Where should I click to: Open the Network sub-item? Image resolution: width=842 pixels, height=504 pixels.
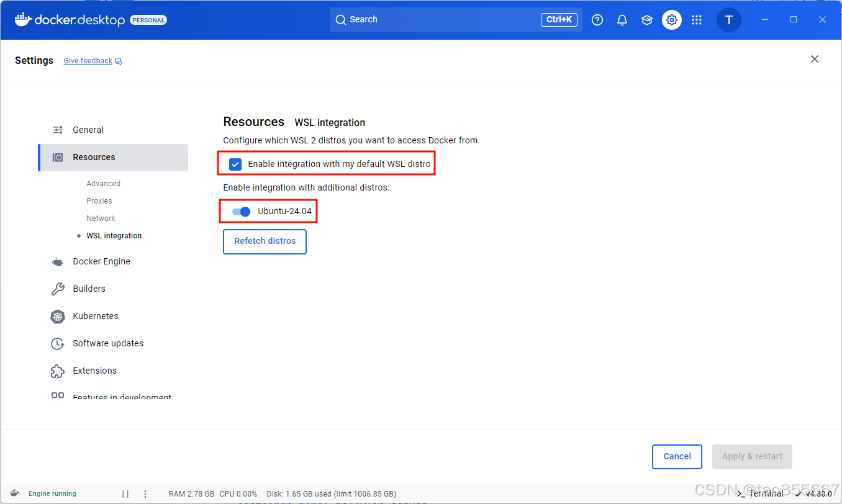[101, 218]
